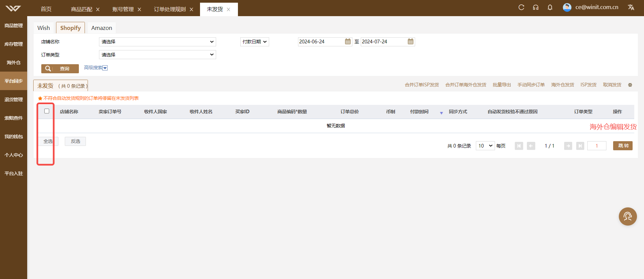Select the Shopify platform tab
Viewport: 644px width, 279px height.
point(70,28)
